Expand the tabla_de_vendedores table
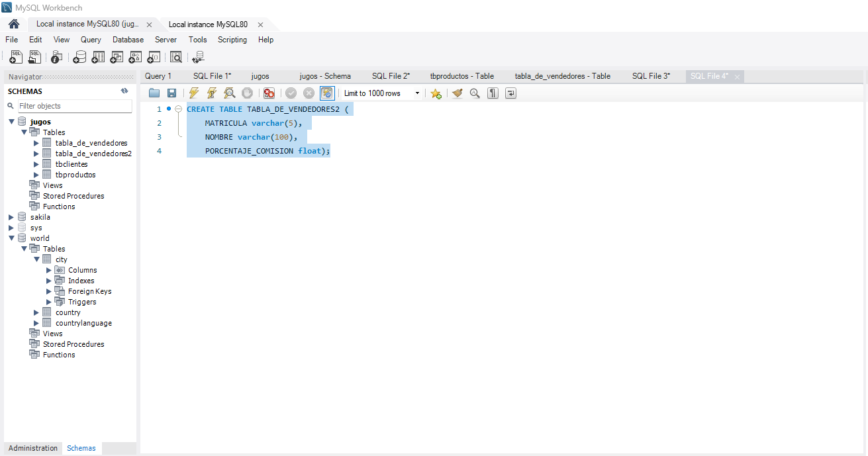Viewport: 868px width, 456px height. [x=37, y=143]
